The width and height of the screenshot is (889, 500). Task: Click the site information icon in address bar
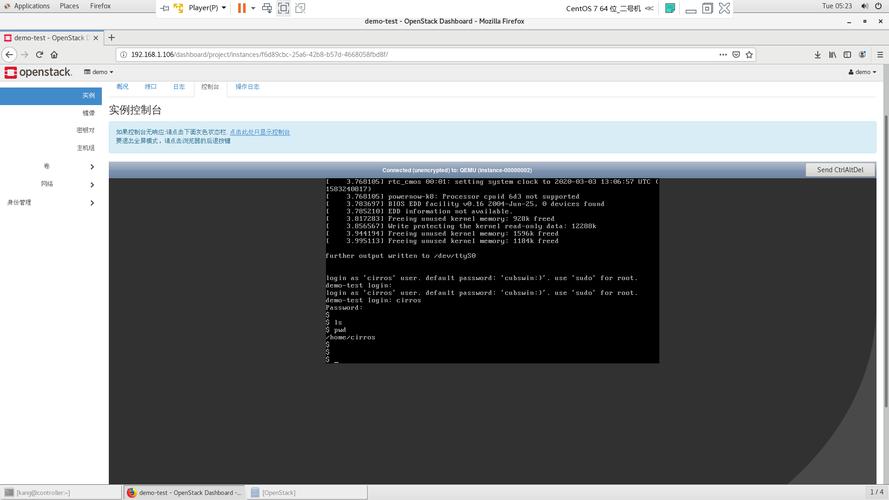124,54
